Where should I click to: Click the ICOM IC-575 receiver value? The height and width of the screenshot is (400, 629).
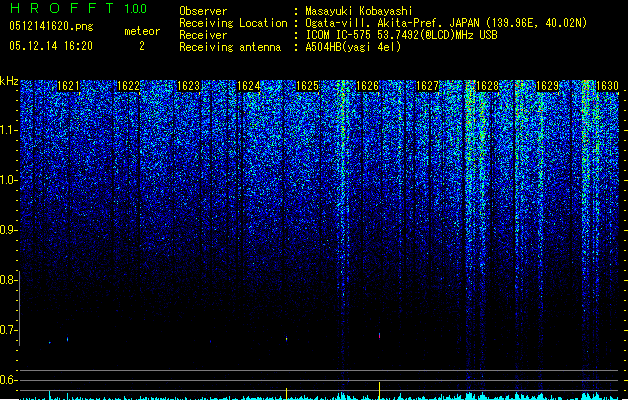(401, 35)
